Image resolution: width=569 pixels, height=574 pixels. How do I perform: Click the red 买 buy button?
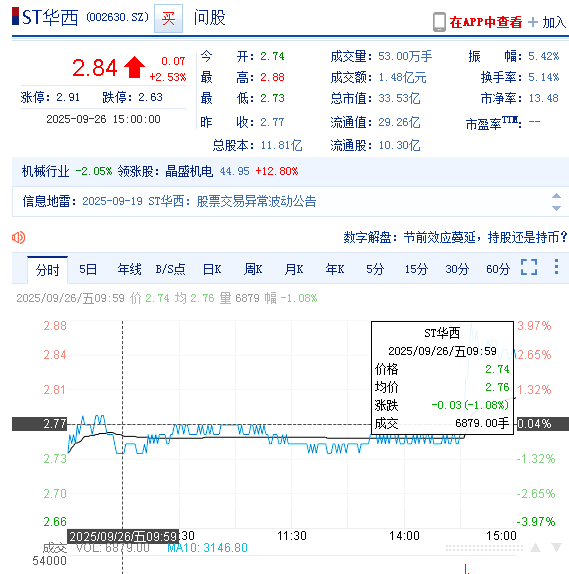(168, 18)
